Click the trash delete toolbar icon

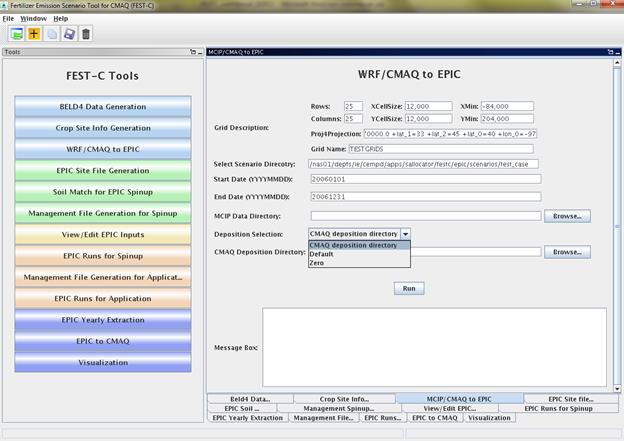click(x=86, y=34)
